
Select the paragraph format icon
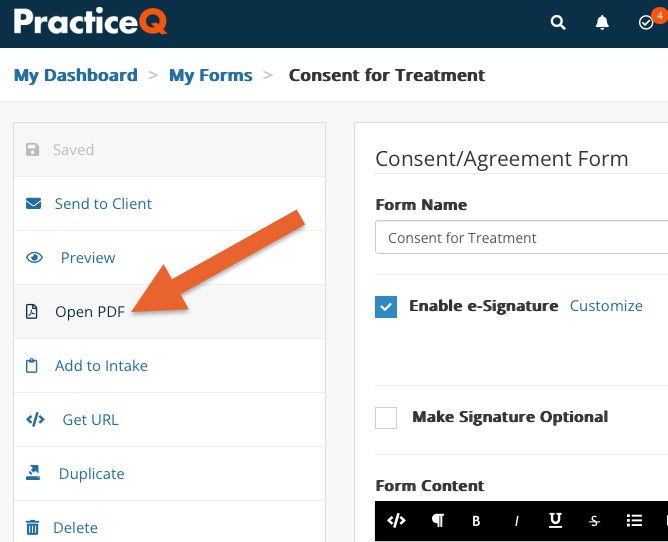438,520
